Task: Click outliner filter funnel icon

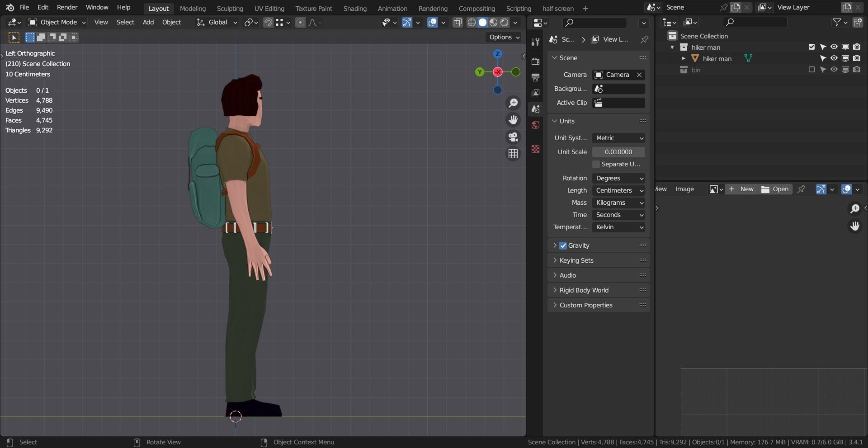Action: click(x=837, y=22)
